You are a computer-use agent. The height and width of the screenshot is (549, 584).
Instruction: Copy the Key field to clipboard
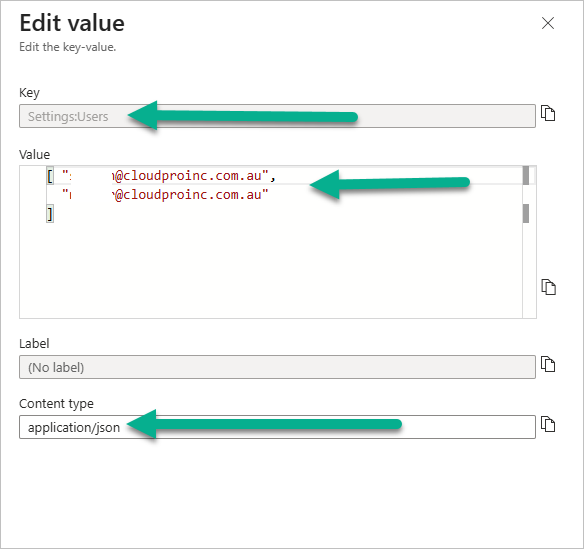tap(548, 113)
